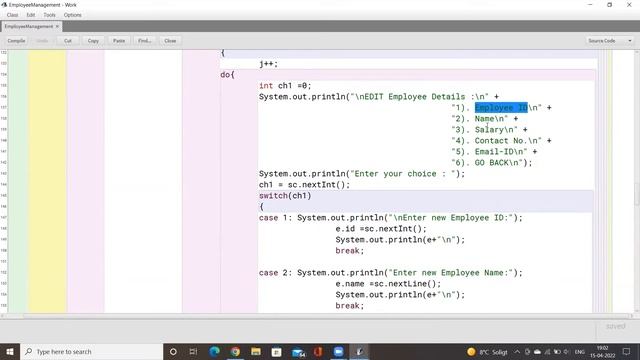Click the Compile button
The image size is (640, 360).
16,41
